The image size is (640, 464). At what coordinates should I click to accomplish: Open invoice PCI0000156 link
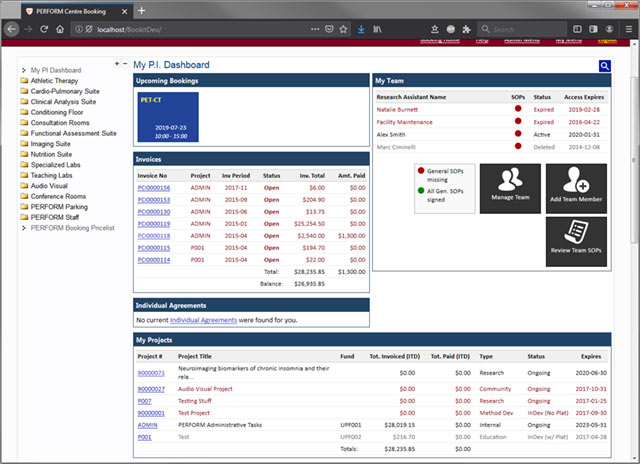coord(153,187)
